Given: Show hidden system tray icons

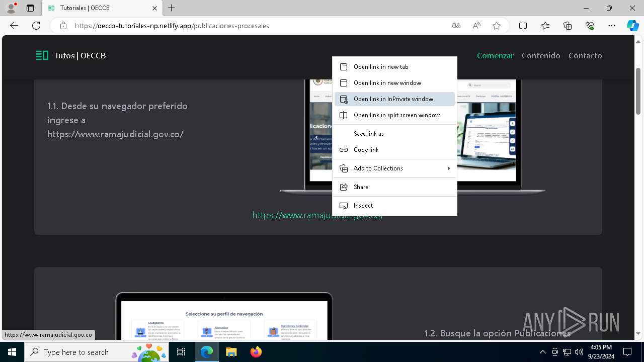Looking at the screenshot, I should tap(542, 352).
